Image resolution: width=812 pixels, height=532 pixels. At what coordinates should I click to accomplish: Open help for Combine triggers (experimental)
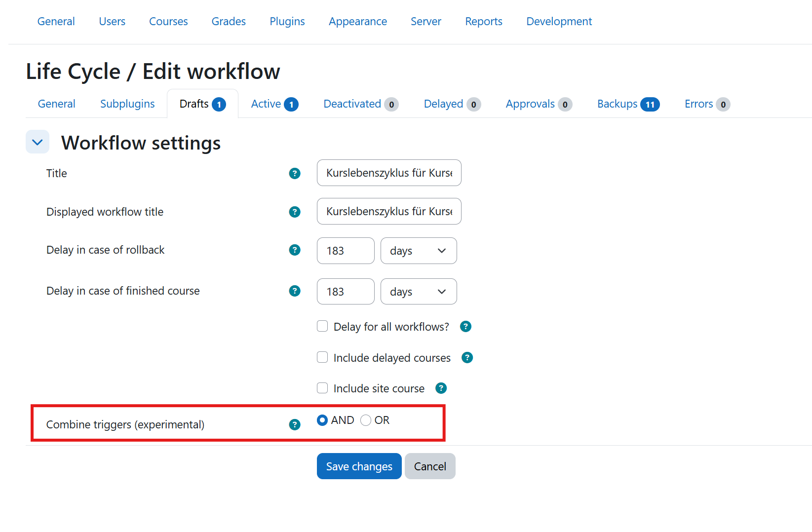pyautogui.click(x=295, y=424)
